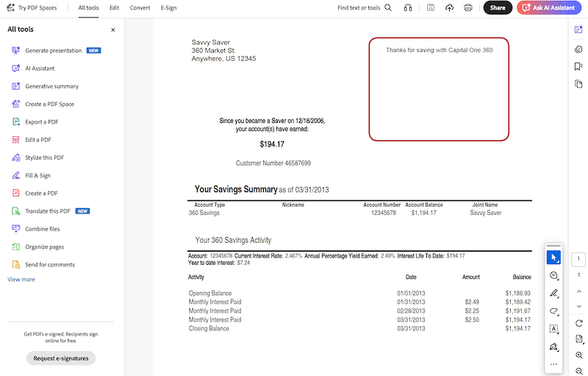Click the zoom in magnifier

[x=579, y=355]
